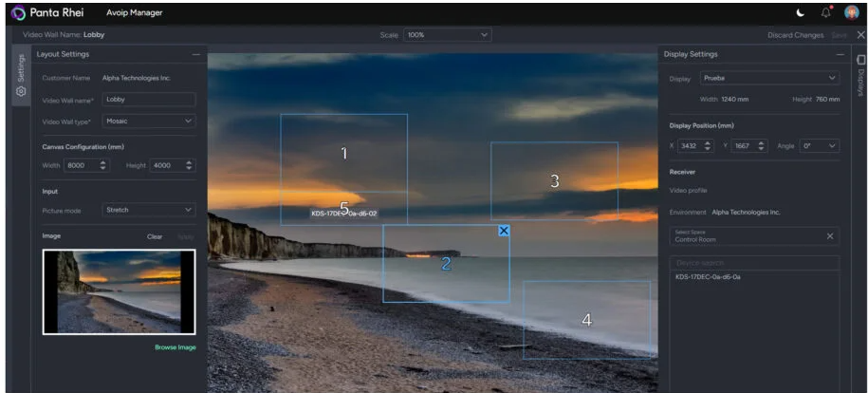The image size is (868, 393).
Task: Click the Browse Image link
Action: (x=175, y=347)
